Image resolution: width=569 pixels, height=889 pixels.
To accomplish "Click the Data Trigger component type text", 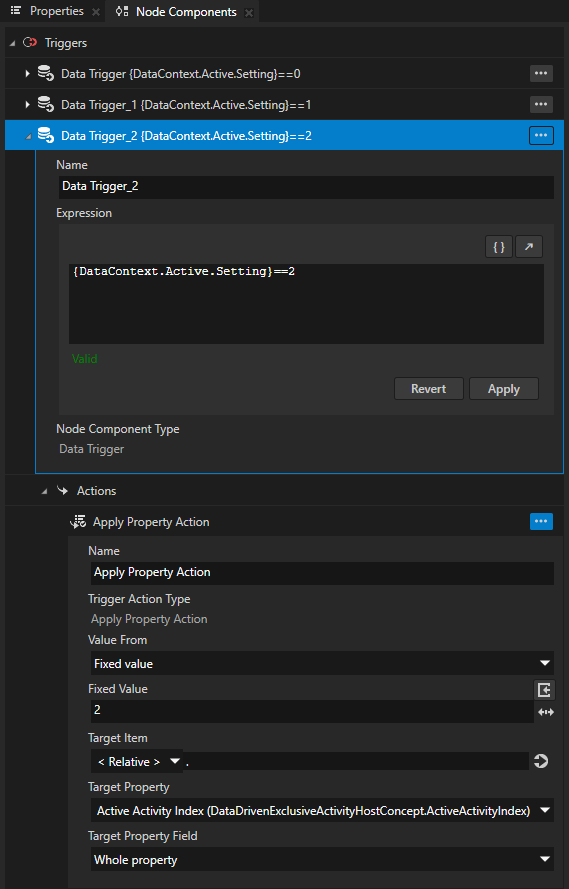I will click(x=92, y=449).
